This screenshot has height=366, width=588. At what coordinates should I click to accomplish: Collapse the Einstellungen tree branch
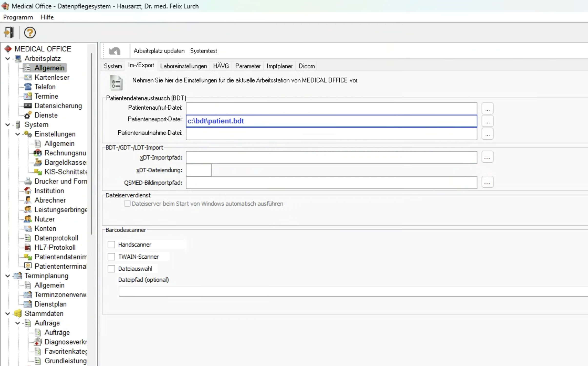pyautogui.click(x=18, y=134)
